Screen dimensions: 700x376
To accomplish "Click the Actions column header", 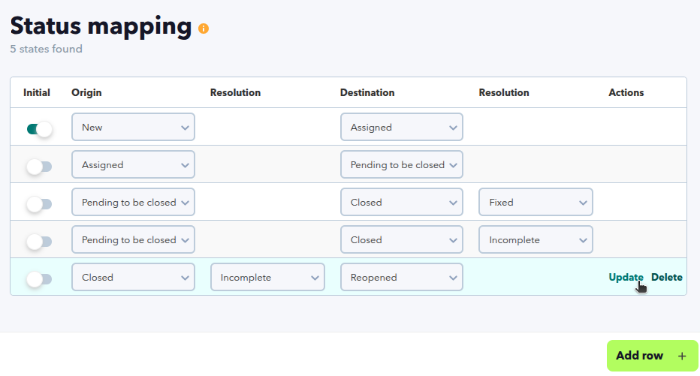I will pos(626,92).
